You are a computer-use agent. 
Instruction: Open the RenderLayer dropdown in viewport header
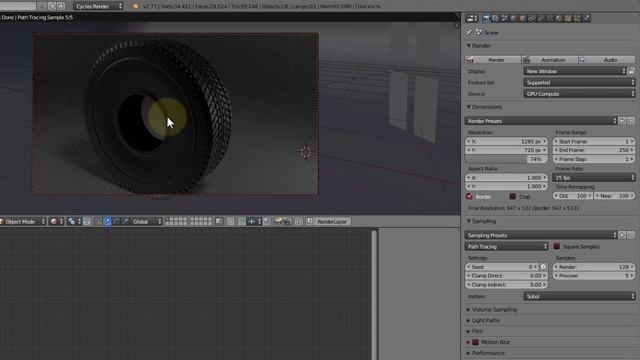tap(328, 221)
